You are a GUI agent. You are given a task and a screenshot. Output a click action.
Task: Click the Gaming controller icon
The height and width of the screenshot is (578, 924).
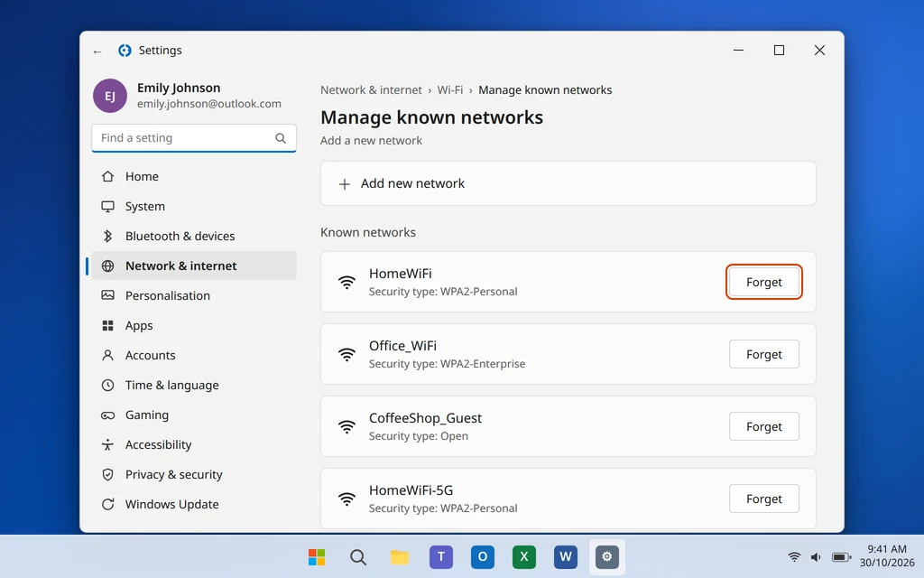[x=108, y=415]
